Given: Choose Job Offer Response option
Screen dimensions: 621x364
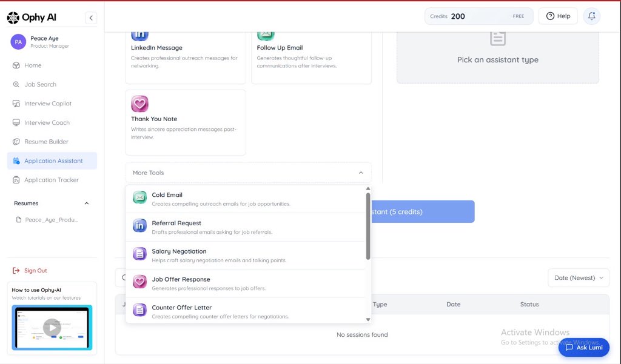Looking at the screenshot, I should tap(246, 283).
